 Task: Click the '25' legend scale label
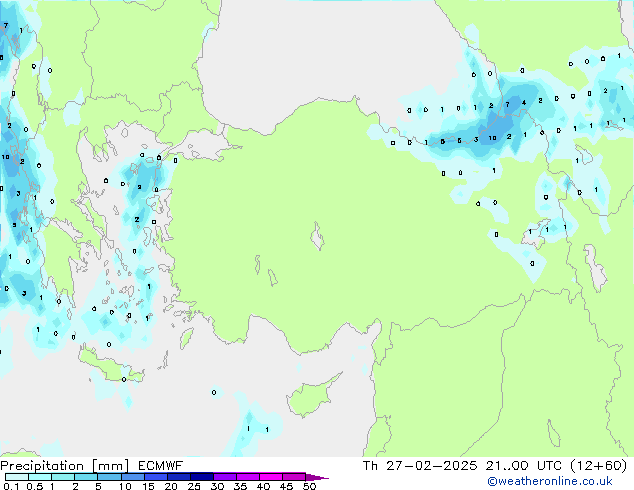(x=194, y=486)
